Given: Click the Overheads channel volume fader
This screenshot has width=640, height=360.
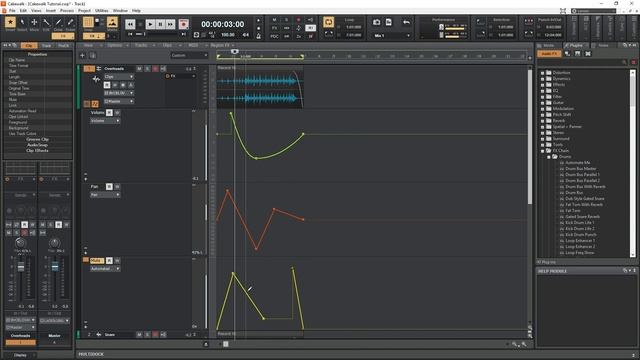Looking at the screenshot, I should pyautogui.click(x=21, y=267).
